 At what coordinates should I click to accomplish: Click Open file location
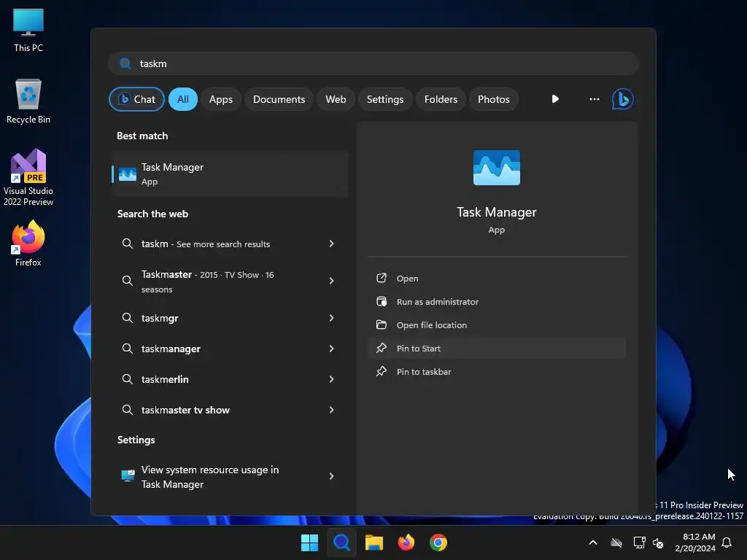(496, 324)
